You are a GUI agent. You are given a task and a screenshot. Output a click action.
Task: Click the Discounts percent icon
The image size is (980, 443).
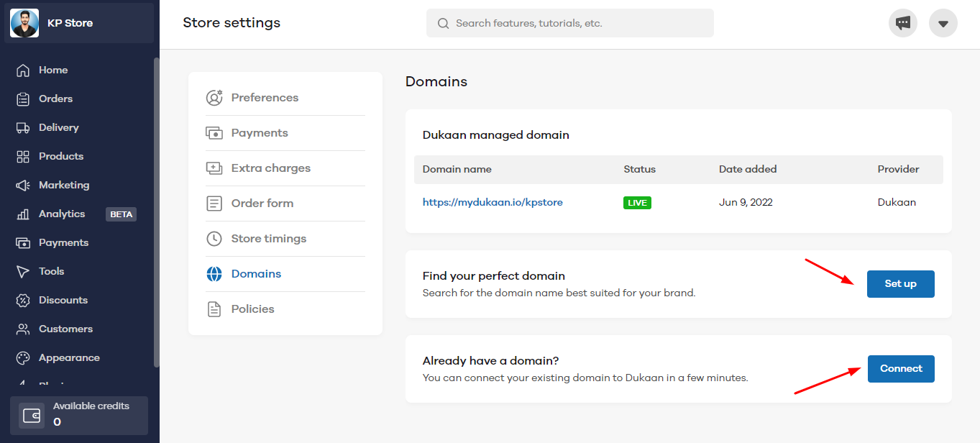coord(24,300)
